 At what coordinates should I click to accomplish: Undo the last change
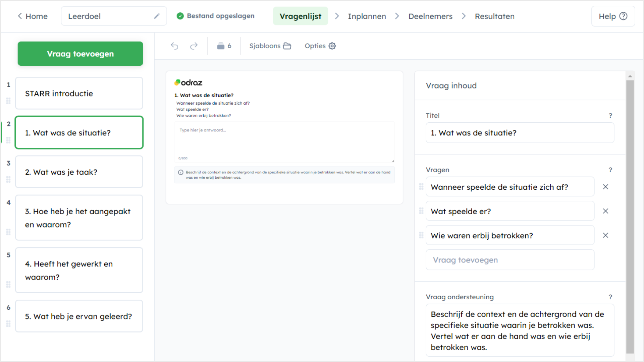coord(174,46)
